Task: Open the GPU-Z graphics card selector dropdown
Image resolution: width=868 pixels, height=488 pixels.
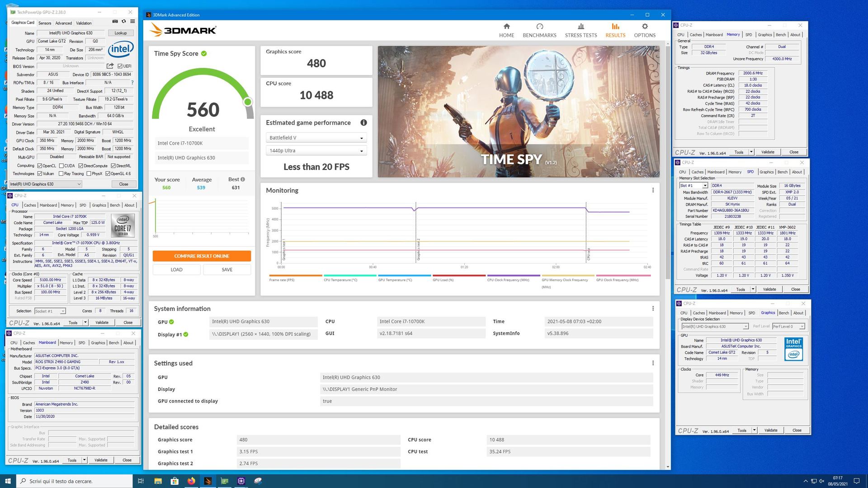Action: [46, 184]
